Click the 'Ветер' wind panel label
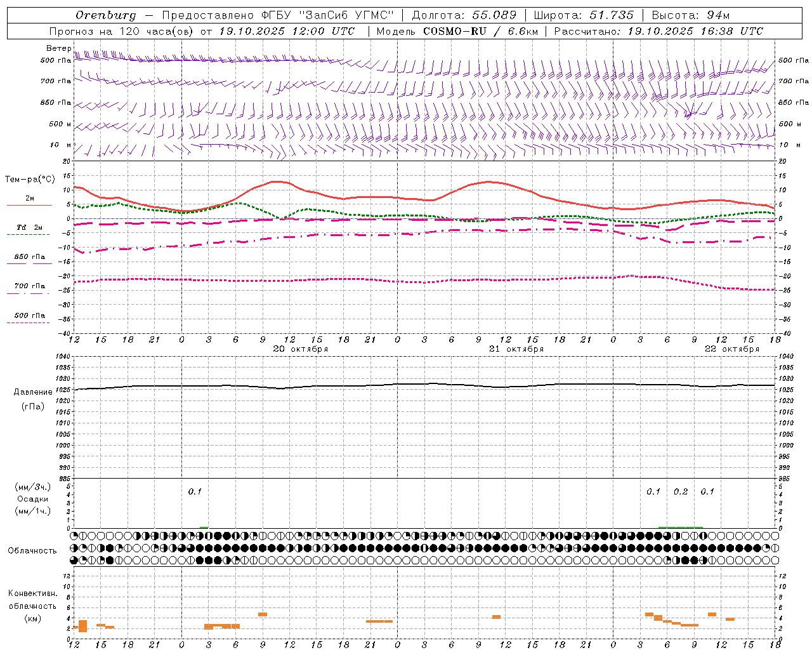812x650 pixels. point(58,48)
